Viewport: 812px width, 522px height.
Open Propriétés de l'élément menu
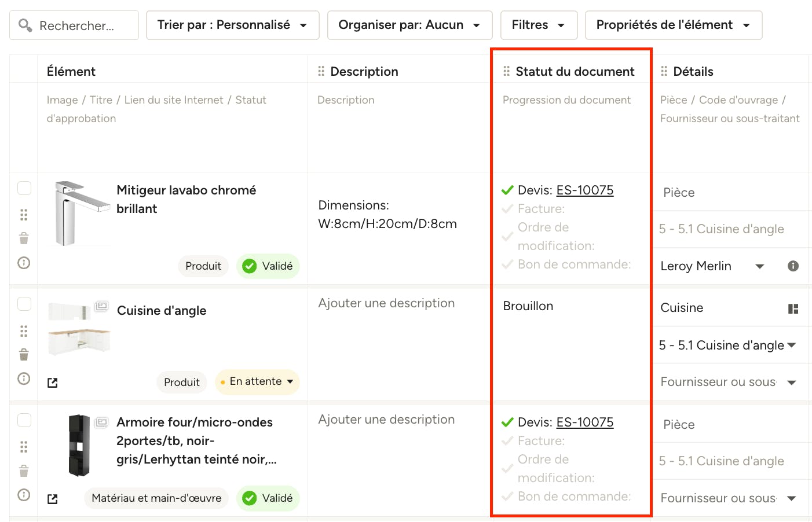coord(674,25)
